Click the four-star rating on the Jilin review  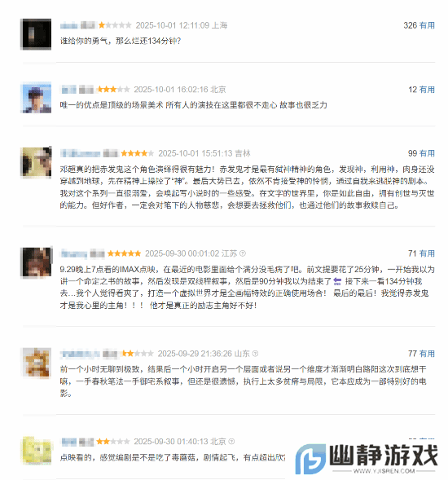[x=137, y=153]
